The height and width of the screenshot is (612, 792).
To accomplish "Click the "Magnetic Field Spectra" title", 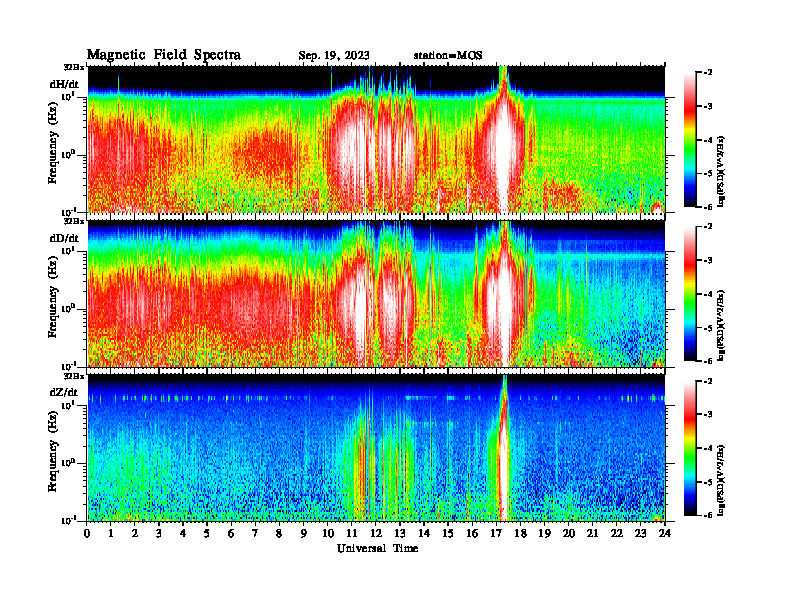I will point(164,55).
